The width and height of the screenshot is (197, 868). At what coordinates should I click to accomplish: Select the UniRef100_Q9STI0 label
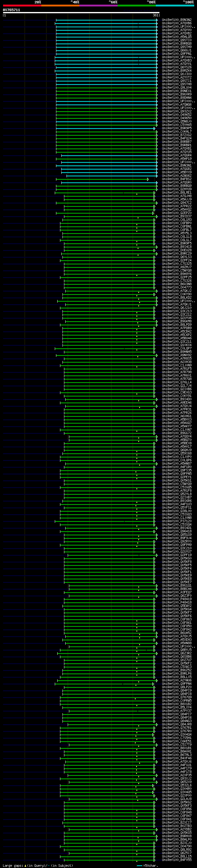pyautogui.click(x=177, y=40)
